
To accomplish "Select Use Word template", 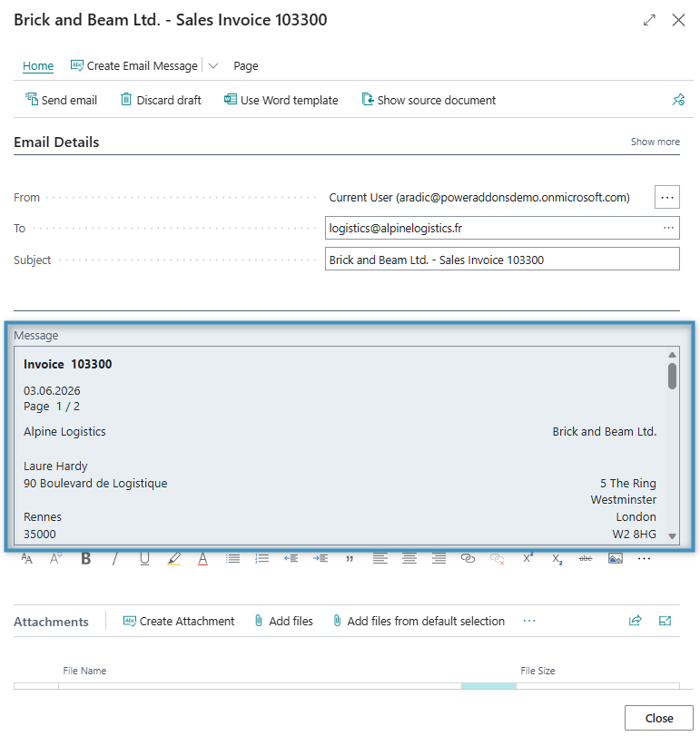I will click(281, 100).
